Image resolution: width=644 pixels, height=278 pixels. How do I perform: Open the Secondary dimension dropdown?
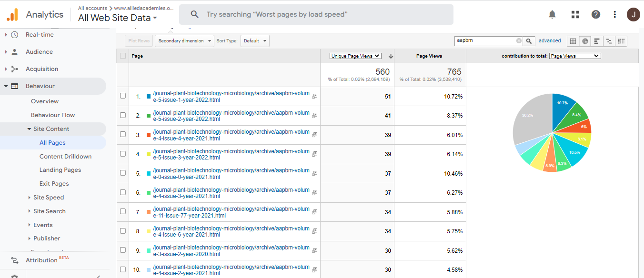pyautogui.click(x=184, y=41)
